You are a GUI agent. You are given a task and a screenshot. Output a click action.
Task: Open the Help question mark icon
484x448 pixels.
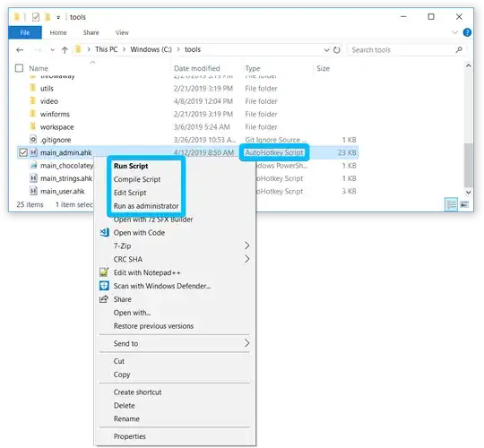click(467, 32)
